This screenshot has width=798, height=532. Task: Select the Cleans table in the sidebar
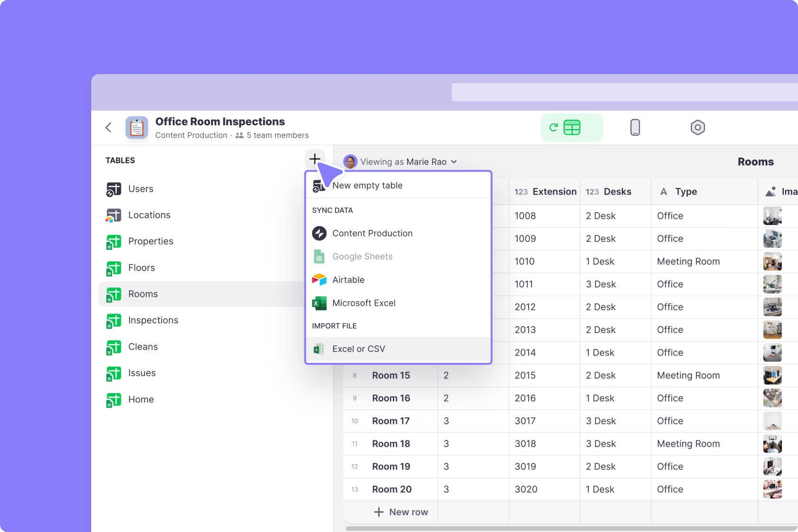[142, 347]
